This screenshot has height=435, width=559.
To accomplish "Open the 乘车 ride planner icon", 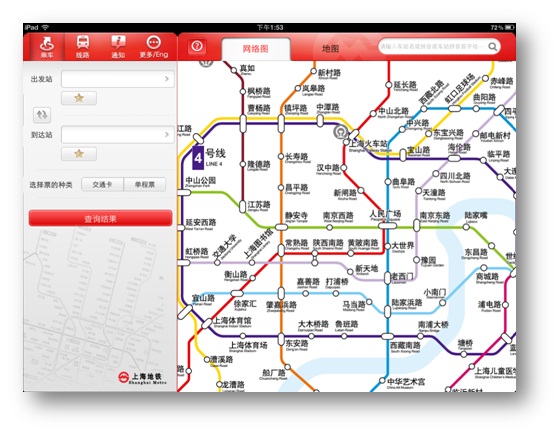I will click(46, 47).
